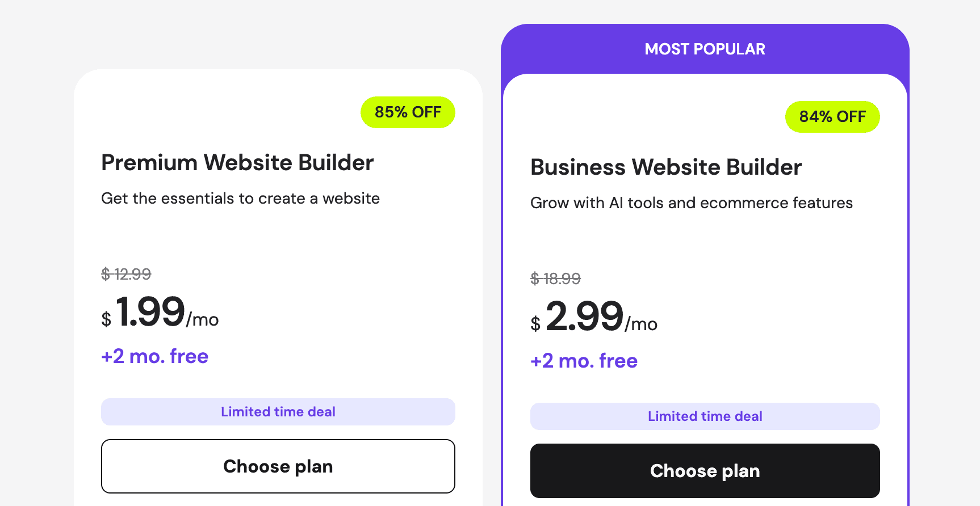Click the Premium plan description text
980x506 pixels.
(x=240, y=198)
